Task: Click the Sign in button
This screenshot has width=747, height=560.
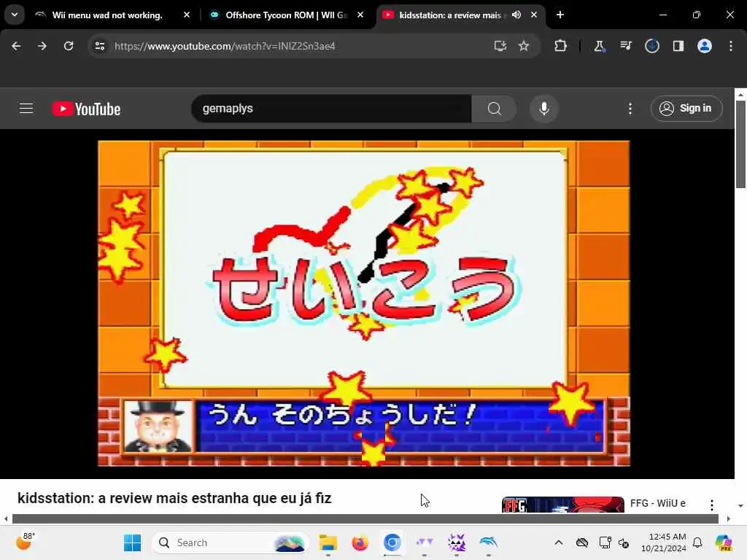Action: (686, 109)
